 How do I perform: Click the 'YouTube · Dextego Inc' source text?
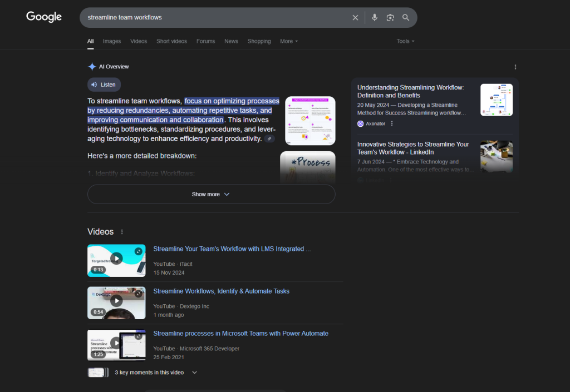181,306
